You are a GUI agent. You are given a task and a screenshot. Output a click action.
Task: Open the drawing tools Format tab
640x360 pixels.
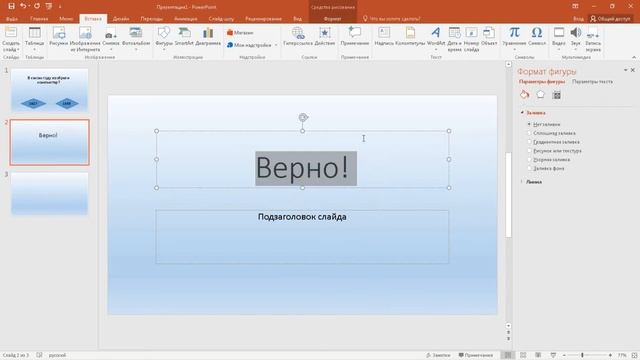332,19
